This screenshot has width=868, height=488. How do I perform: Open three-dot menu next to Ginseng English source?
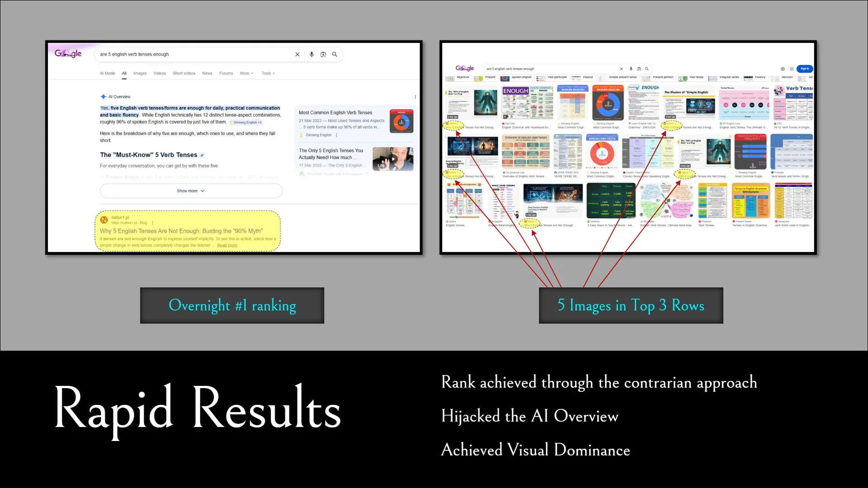(337, 135)
